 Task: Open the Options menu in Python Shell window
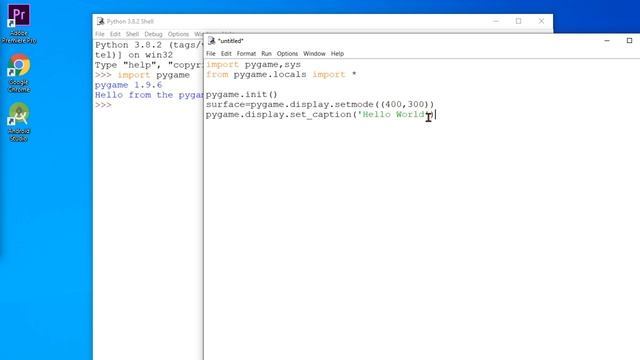point(178,34)
